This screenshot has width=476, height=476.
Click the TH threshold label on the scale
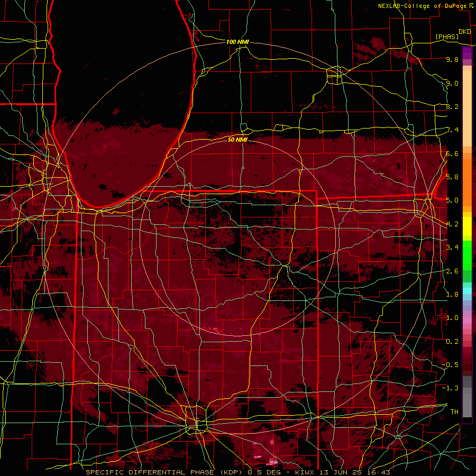[x=454, y=412]
